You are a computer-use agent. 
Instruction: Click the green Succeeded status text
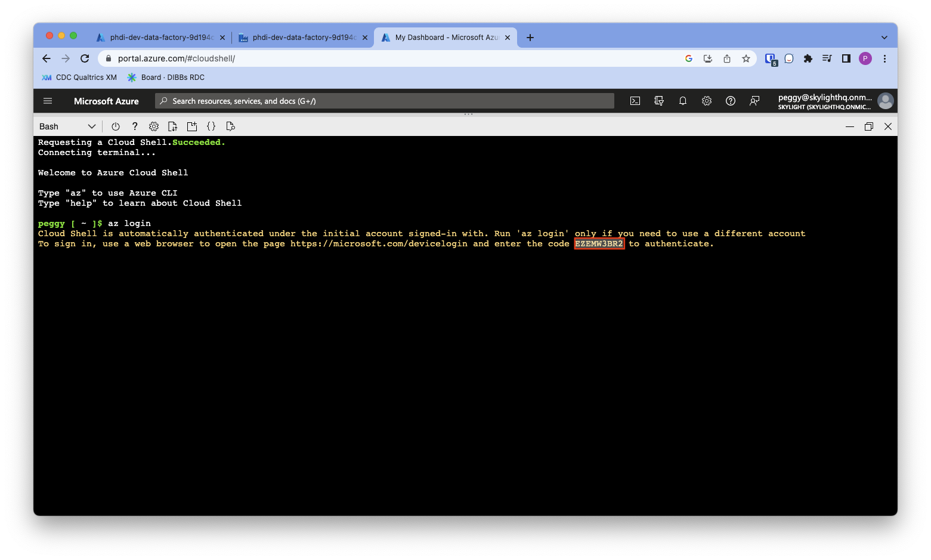pos(199,143)
